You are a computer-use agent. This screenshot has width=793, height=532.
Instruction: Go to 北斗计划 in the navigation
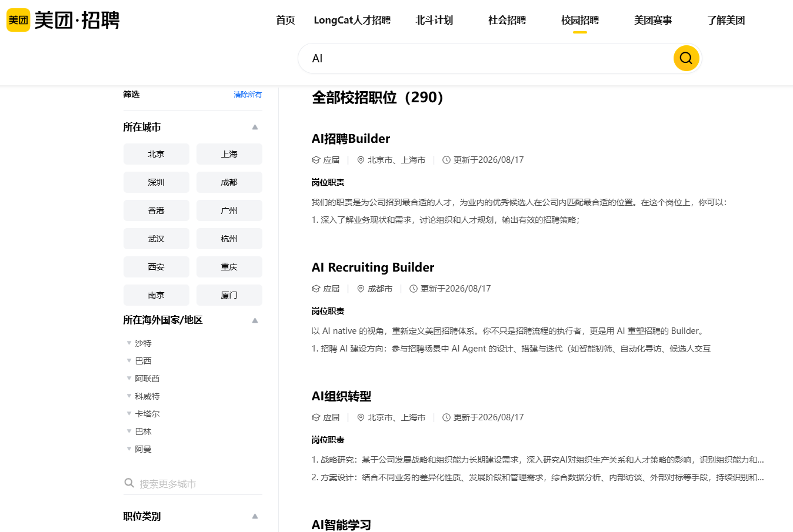point(434,20)
